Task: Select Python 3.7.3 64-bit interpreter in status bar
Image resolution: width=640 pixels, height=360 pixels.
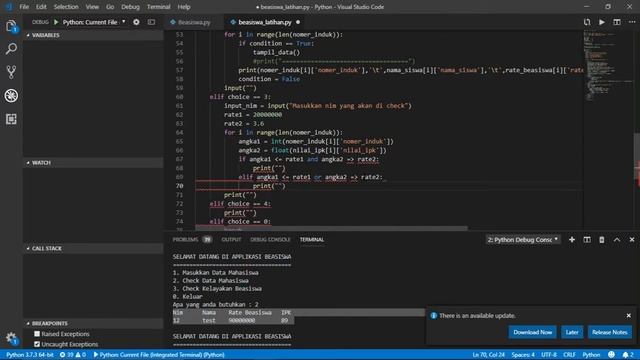Action: [30, 355]
